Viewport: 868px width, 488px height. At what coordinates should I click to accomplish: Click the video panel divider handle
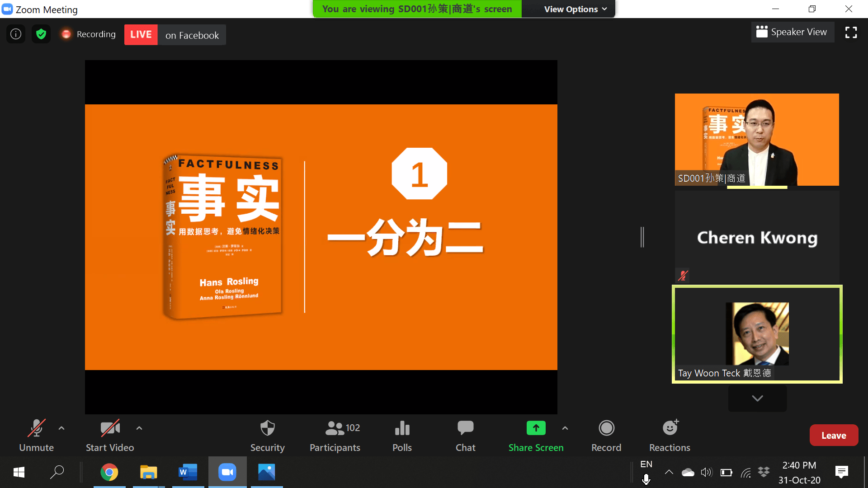pyautogui.click(x=642, y=237)
